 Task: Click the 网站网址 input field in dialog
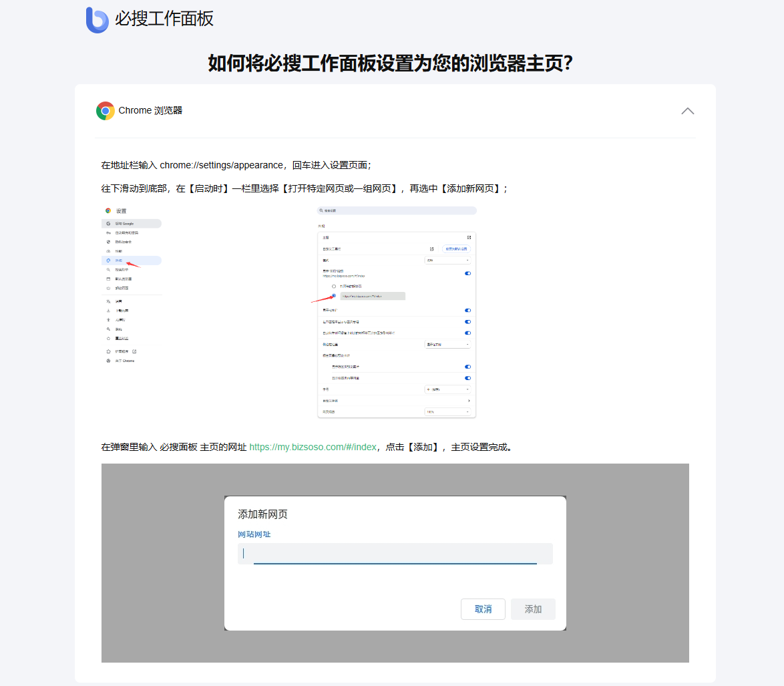coord(395,554)
